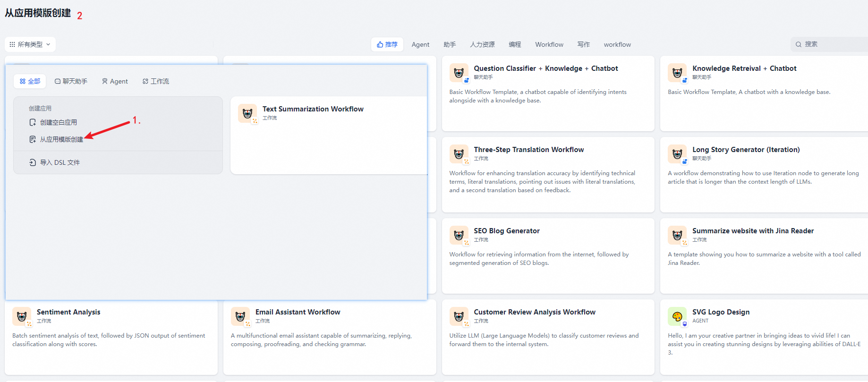
Task: Focus the 搜索 search field
Action: [829, 44]
